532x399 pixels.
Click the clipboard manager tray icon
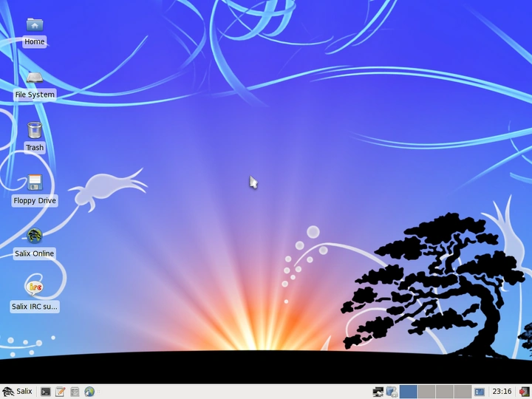tap(392, 392)
